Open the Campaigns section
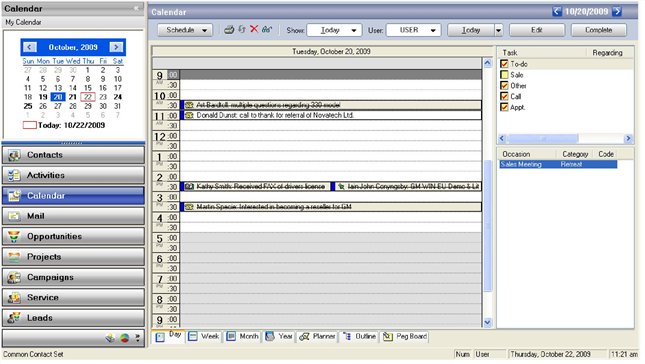 pos(73,277)
